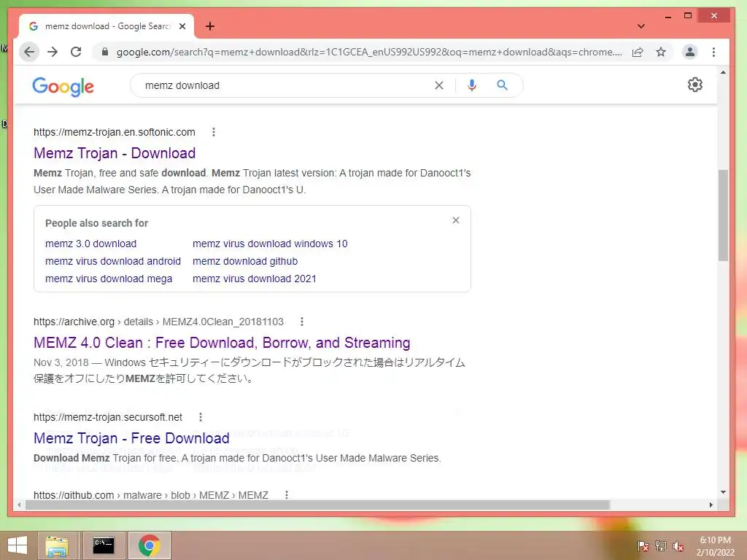This screenshot has height=560, width=747.
Task: Click horizontal scroll right arrow
Action: click(711, 505)
